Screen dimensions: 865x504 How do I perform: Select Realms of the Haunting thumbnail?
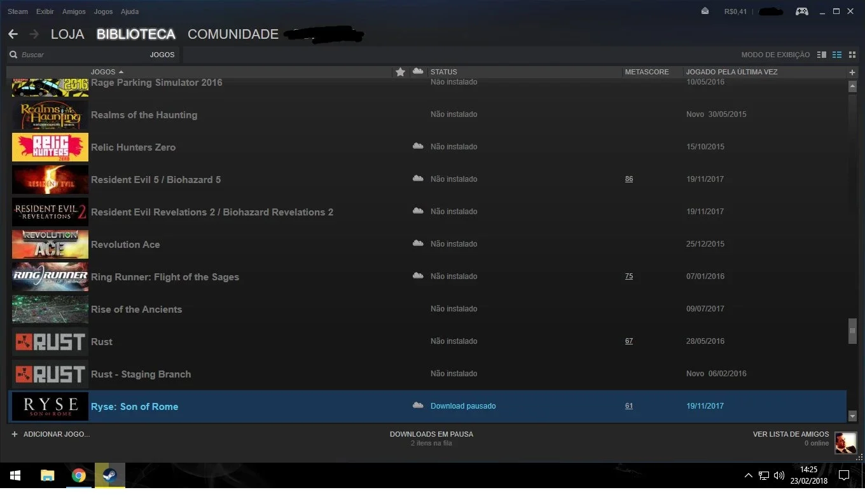pos(50,114)
